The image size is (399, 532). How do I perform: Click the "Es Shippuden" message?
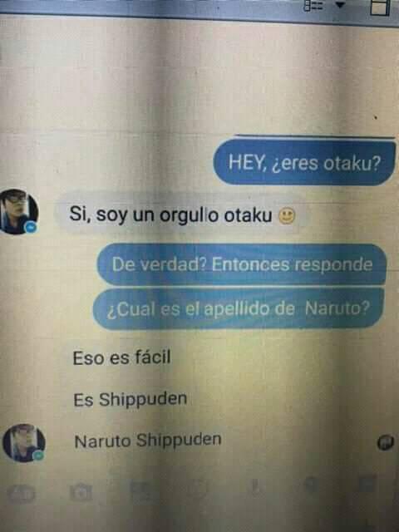pos(130,399)
